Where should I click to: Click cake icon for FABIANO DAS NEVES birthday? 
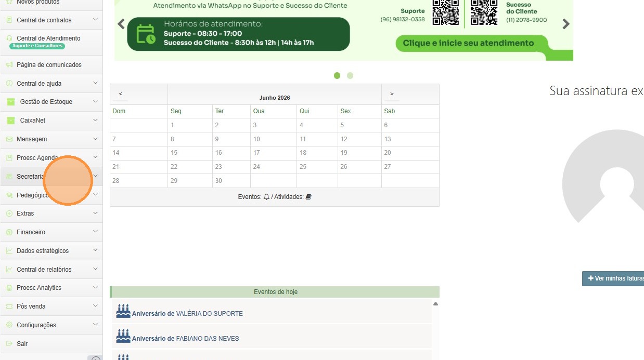click(x=123, y=336)
